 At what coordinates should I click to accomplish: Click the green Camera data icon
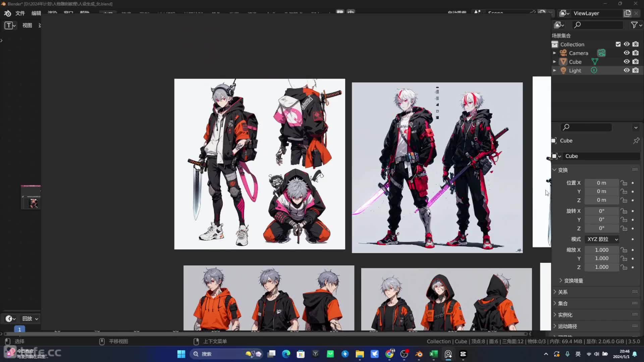[x=601, y=53]
